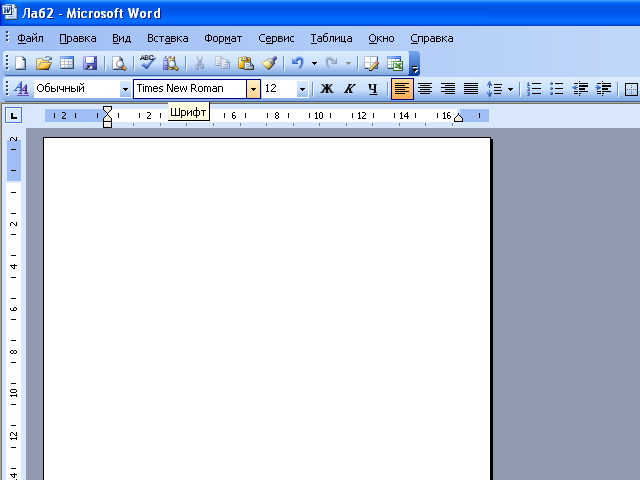This screenshot has width=640, height=480.
Task: Align text to the left
Action: 402,89
